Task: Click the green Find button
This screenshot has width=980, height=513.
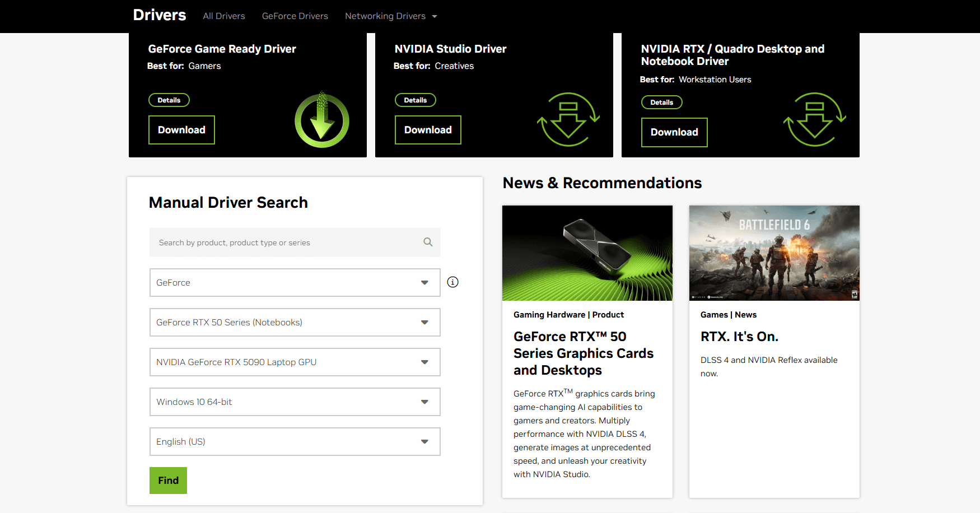Action: (168, 481)
